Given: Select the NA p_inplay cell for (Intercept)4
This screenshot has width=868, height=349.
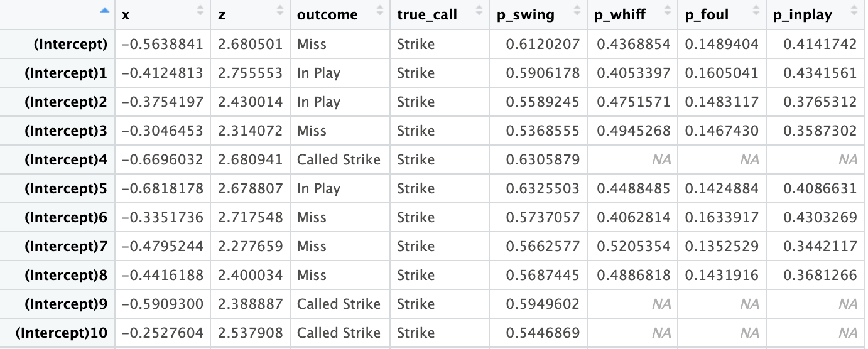Looking at the screenshot, I should (848, 160).
